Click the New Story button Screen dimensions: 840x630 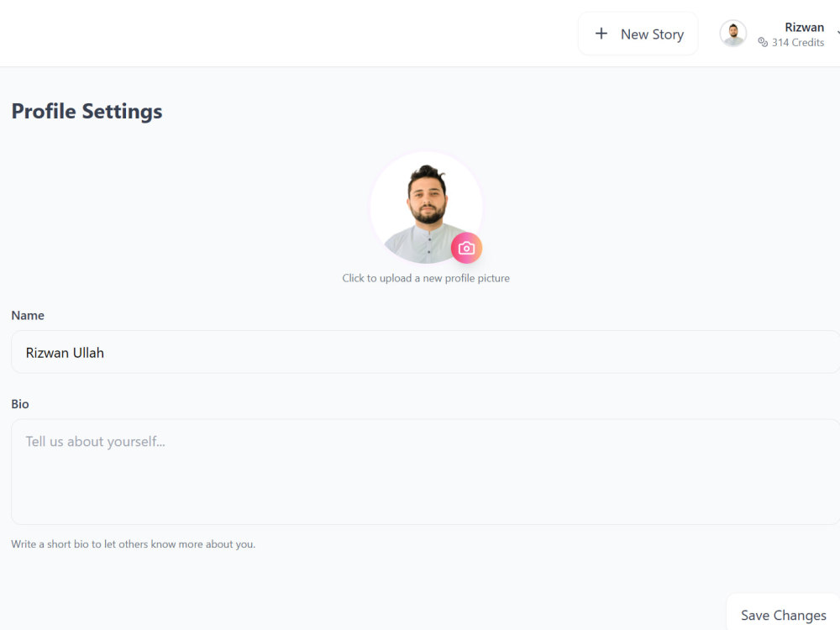coord(638,34)
